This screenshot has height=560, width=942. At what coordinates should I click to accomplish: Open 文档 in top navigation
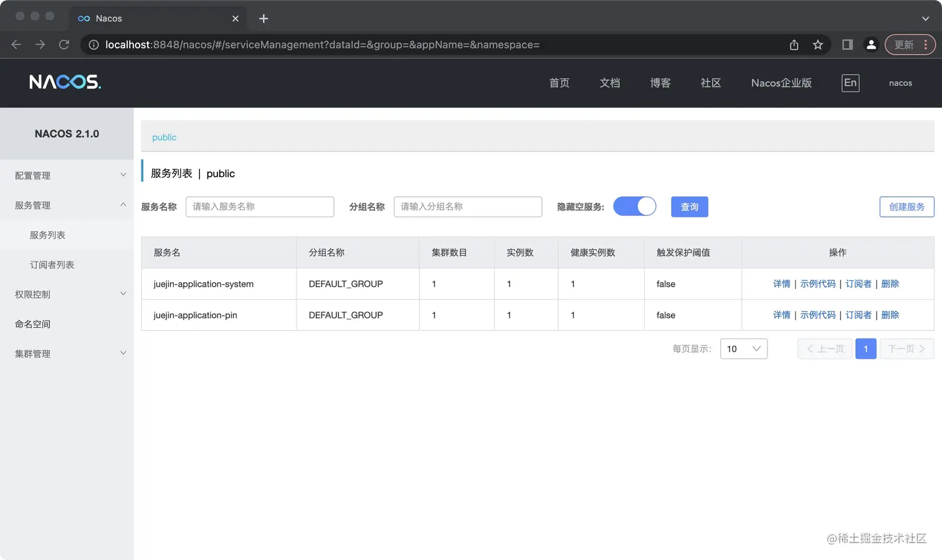point(610,83)
